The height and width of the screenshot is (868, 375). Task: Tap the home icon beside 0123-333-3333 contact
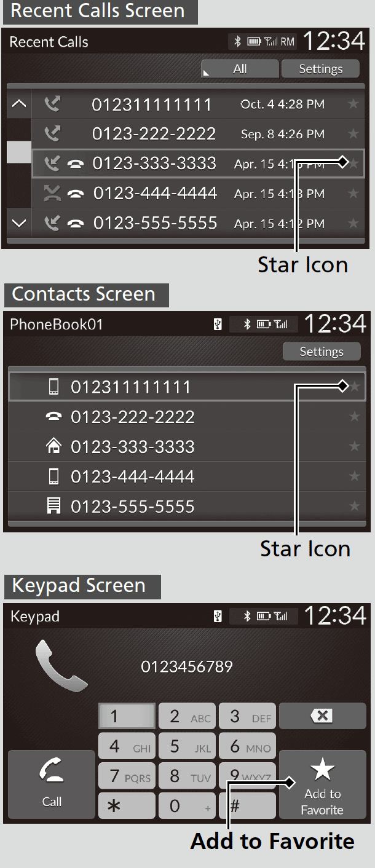coord(54,447)
